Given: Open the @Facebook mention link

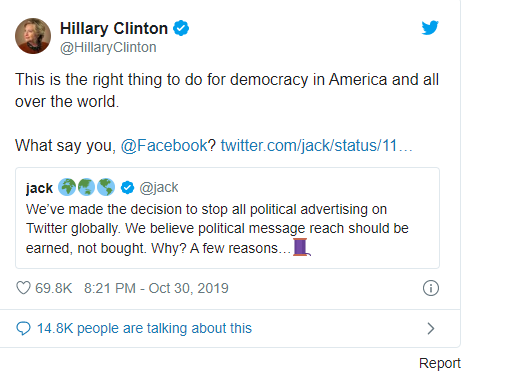Looking at the screenshot, I should click(164, 146).
